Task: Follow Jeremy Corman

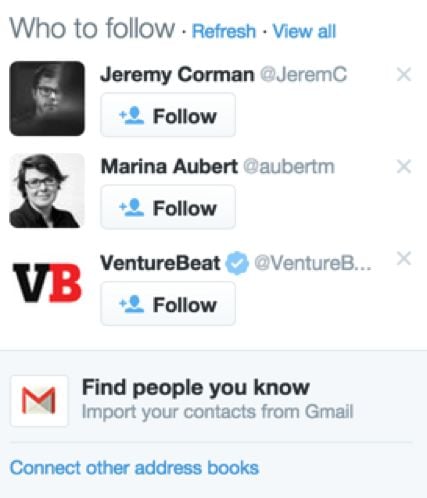Action: coord(168,115)
